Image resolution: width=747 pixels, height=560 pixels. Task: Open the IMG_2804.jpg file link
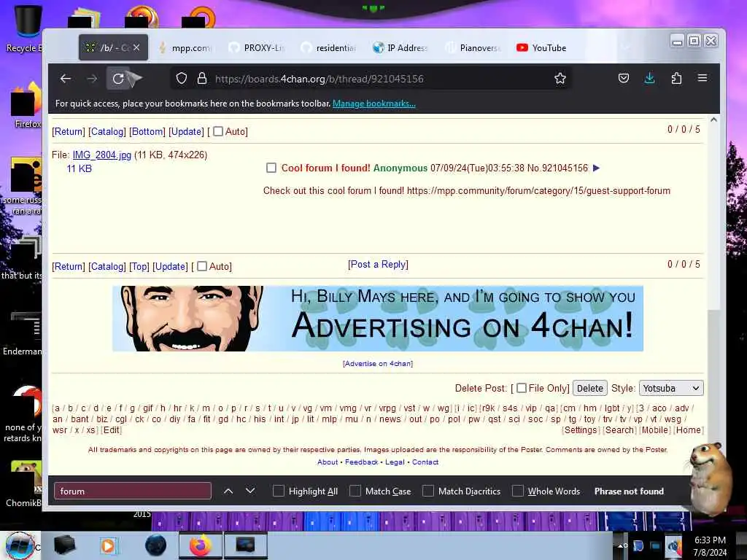click(102, 155)
